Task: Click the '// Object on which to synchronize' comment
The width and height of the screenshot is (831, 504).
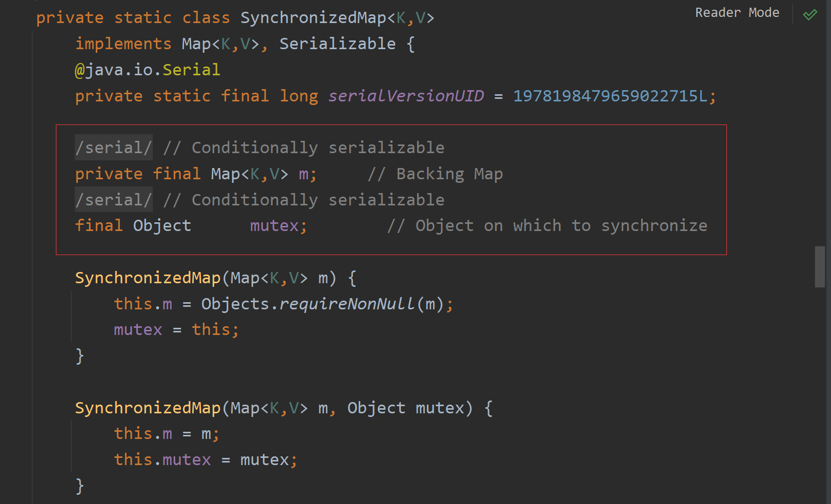Action: coord(547,226)
